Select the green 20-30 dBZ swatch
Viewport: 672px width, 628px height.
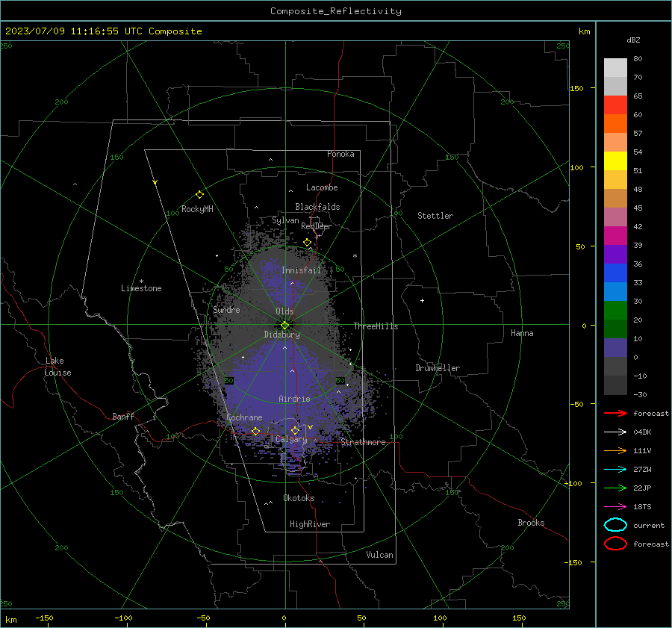(x=615, y=311)
